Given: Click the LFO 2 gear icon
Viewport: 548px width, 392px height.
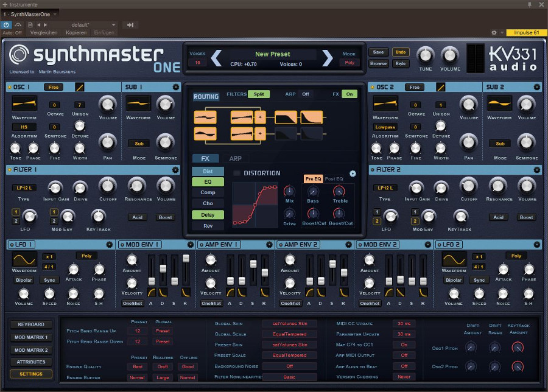Looking at the screenshot, I should (537, 245).
